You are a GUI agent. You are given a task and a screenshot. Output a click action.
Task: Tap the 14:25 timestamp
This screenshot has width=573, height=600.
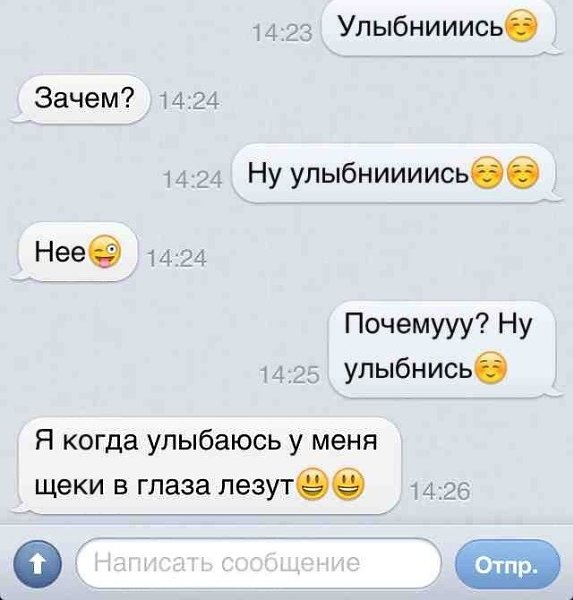[x=289, y=375]
